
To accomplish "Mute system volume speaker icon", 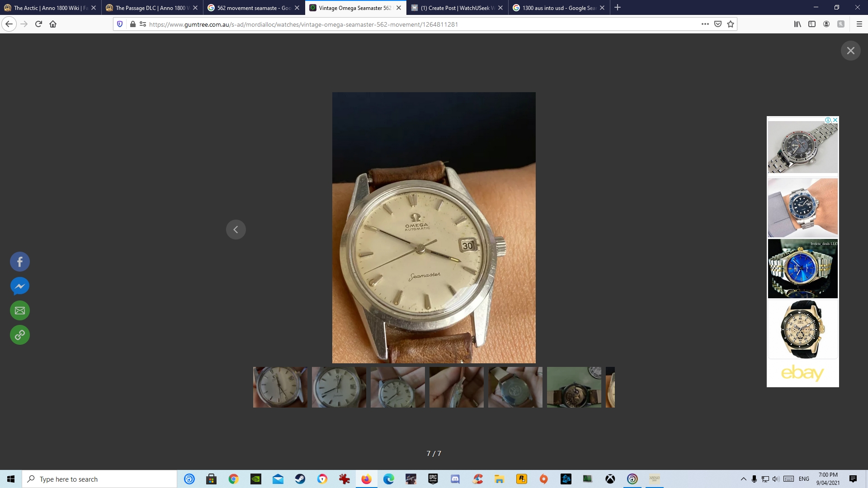I will point(776,479).
